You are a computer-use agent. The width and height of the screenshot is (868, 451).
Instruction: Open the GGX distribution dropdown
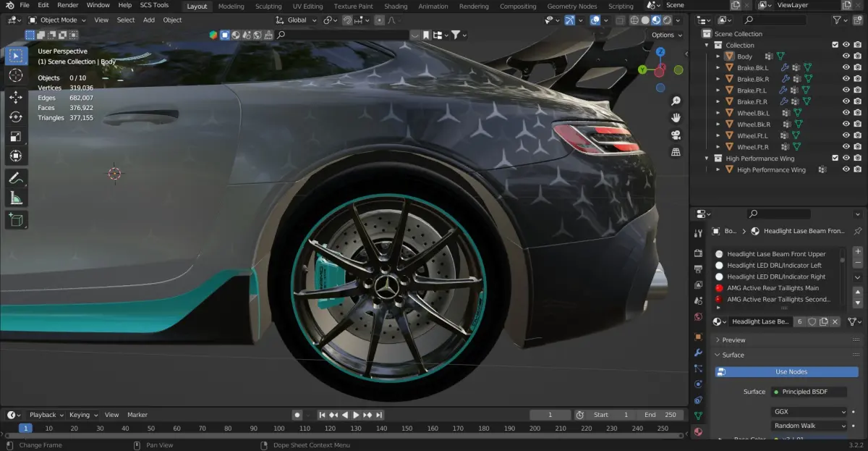tap(809, 411)
